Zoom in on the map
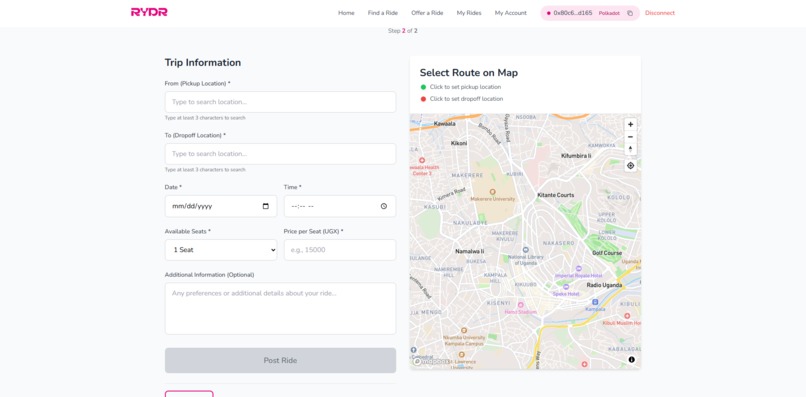The height and width of the screenshot is (397, 806). point(630,124)
